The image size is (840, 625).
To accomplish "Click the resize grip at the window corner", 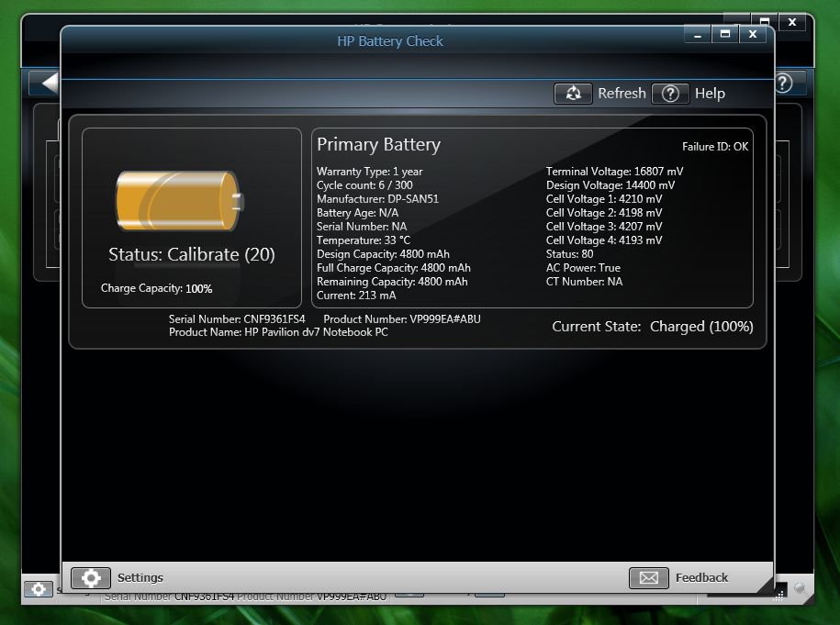I will [764, 583].
